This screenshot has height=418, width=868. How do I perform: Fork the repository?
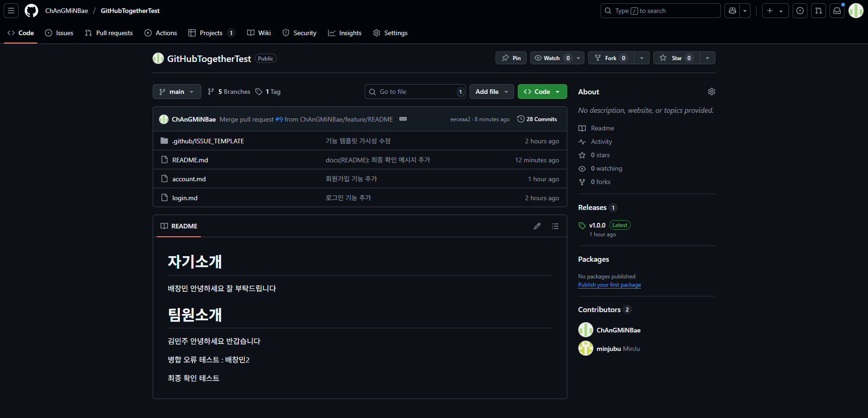611,58
